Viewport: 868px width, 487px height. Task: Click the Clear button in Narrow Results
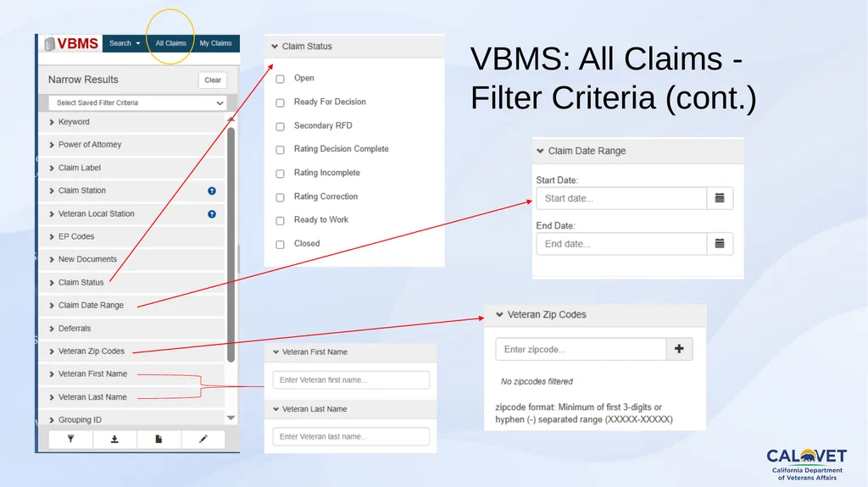[x=213, y=80]
